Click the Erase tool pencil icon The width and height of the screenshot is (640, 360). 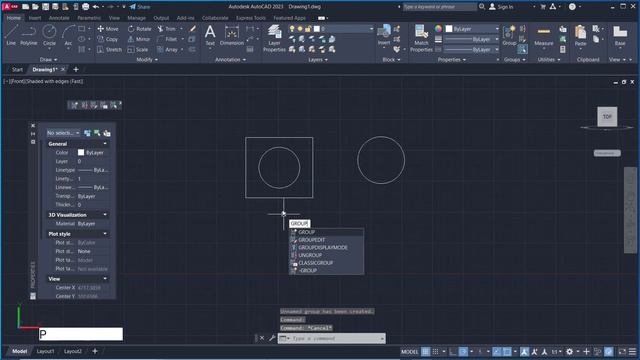coord(193,29)
